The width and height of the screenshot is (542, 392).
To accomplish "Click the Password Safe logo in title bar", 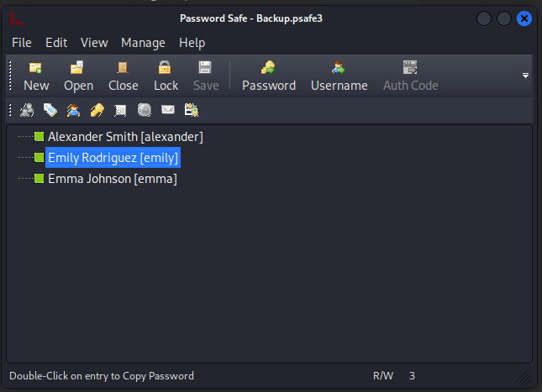I will [16, 18].
